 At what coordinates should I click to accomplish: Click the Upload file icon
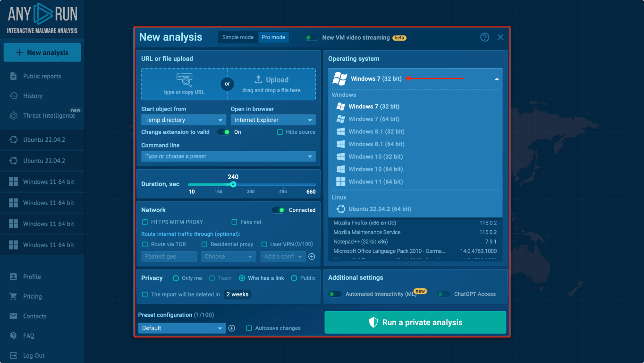[x=258, y=80]
